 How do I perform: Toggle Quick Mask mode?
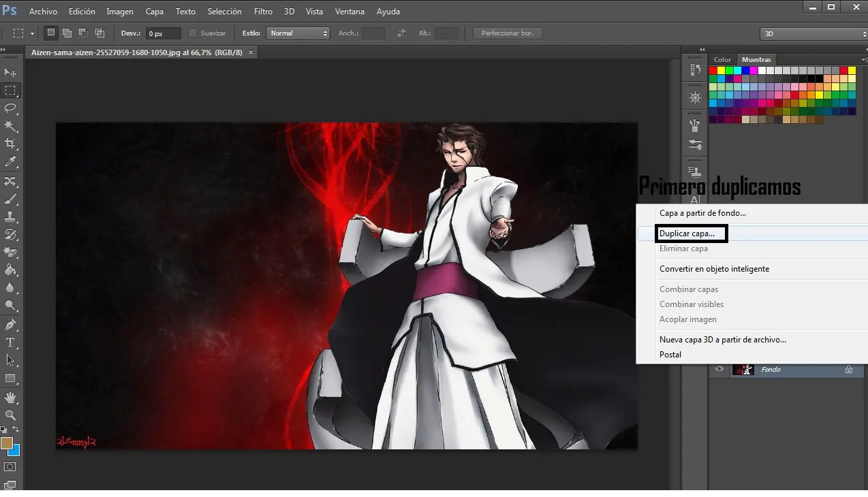click(10, 467)
